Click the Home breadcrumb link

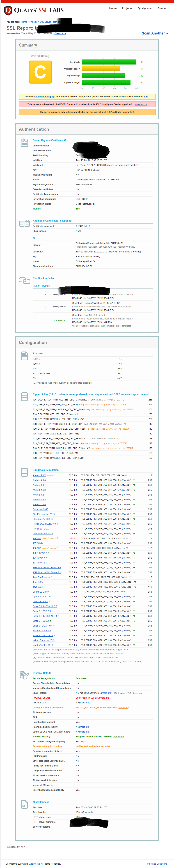pyautogui.click(x=24, y=22)
